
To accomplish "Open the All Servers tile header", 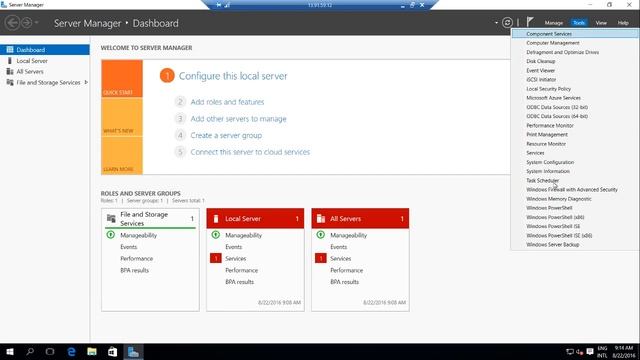I will point(360,219).
